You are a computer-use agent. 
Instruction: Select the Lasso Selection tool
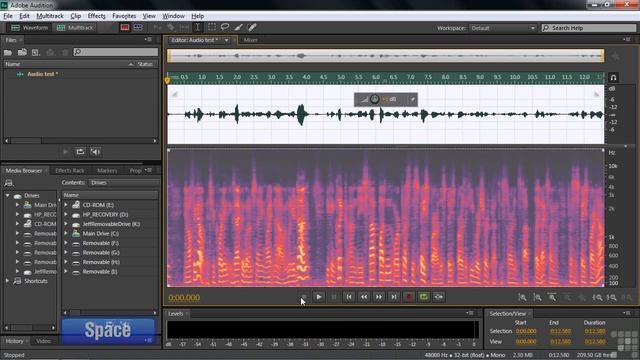tap(225, 27)
